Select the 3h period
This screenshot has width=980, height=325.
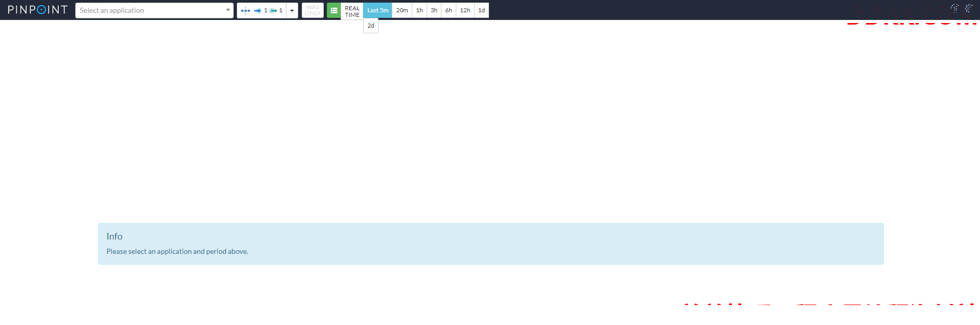(434, 10)
